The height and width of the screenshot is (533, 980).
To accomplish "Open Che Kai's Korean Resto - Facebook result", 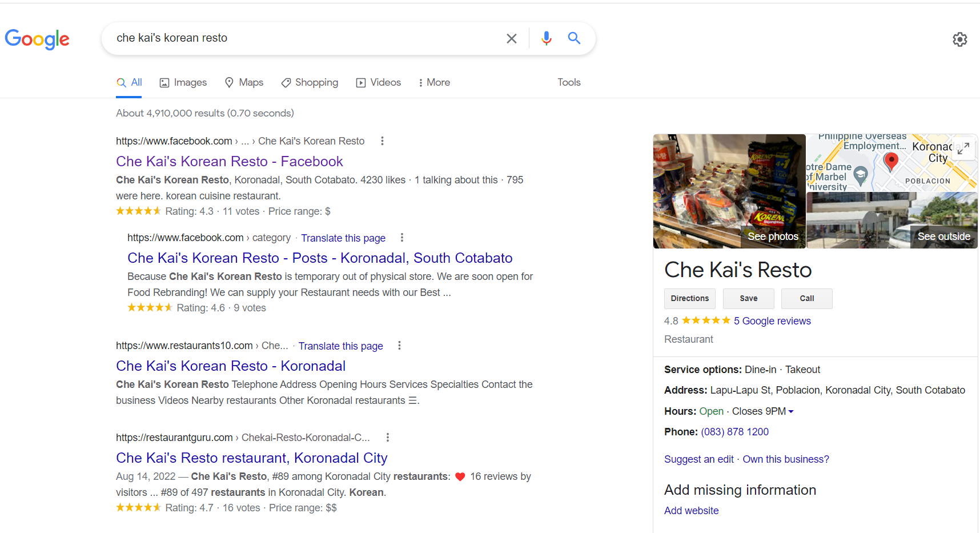I will click(x=230, y=162).
